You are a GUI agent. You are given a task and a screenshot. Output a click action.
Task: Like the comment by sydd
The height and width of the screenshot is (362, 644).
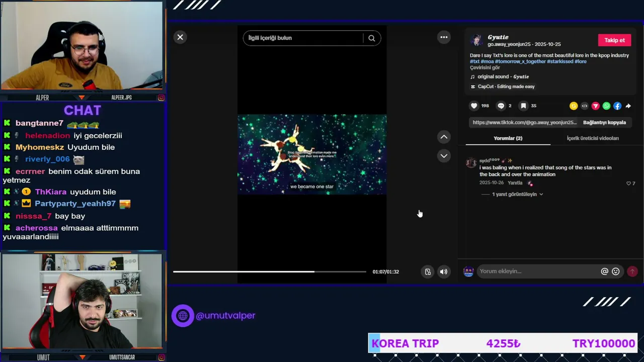click(628, 184)
